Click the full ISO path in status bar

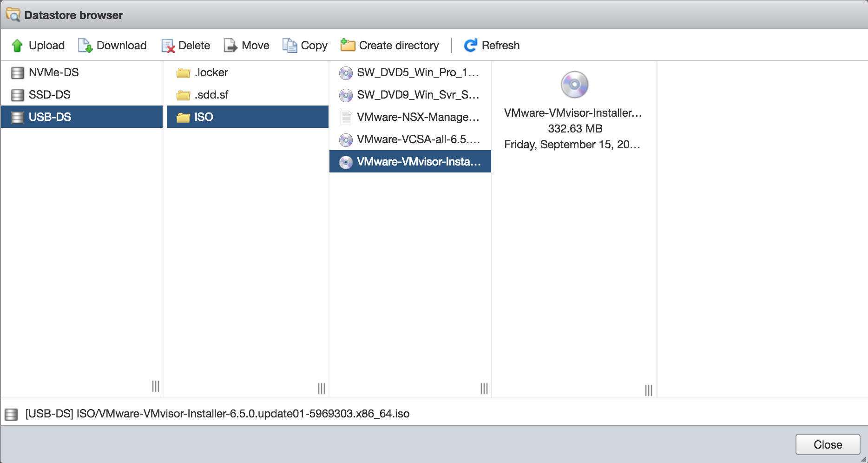217,414
